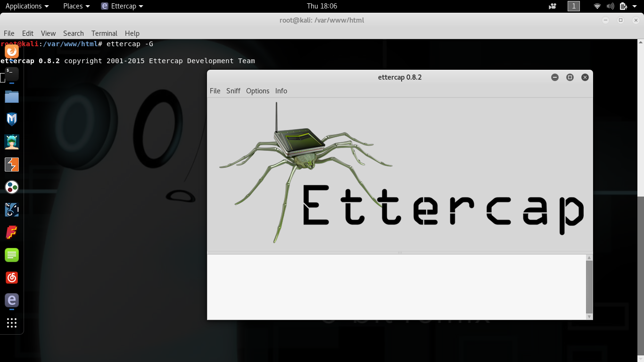
Task: Launch Burp Suite from the dock
Action: (12, 165)
